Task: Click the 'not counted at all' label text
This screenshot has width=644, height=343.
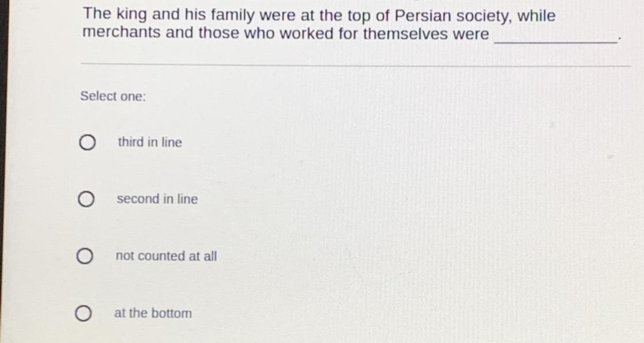Action: coord(166,256)
